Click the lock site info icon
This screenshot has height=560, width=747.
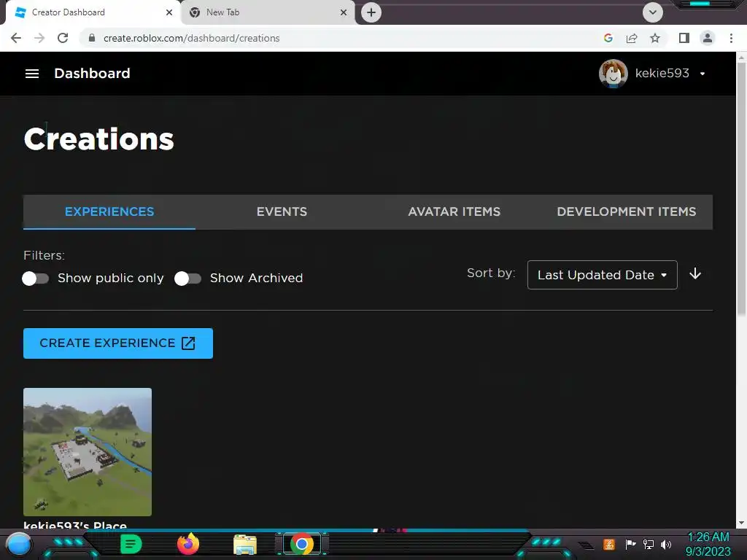(x=92, y=38)
